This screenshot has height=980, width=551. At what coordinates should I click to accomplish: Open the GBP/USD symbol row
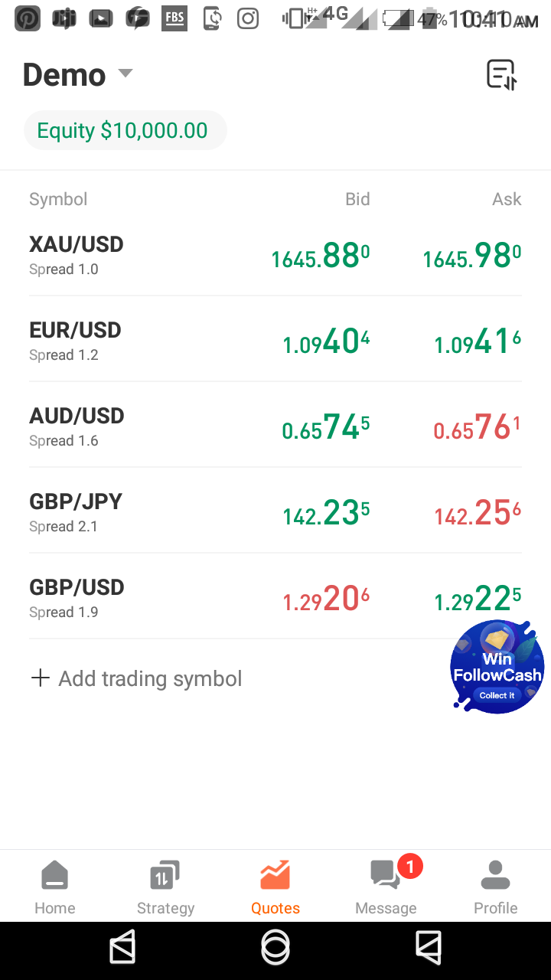pyautogui.click(x=77, y=597)
